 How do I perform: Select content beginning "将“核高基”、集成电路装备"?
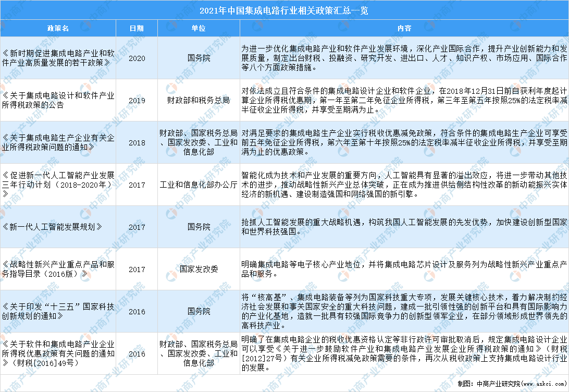pos(404,311)
